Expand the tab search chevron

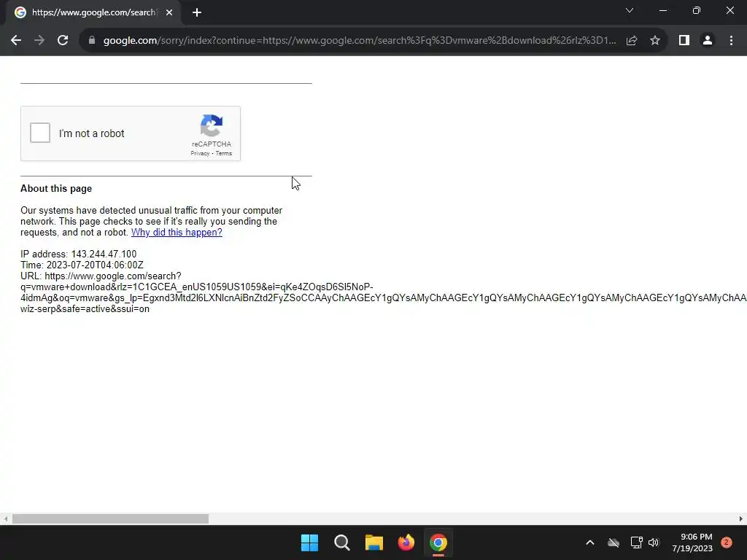click(x=630, y=10)
